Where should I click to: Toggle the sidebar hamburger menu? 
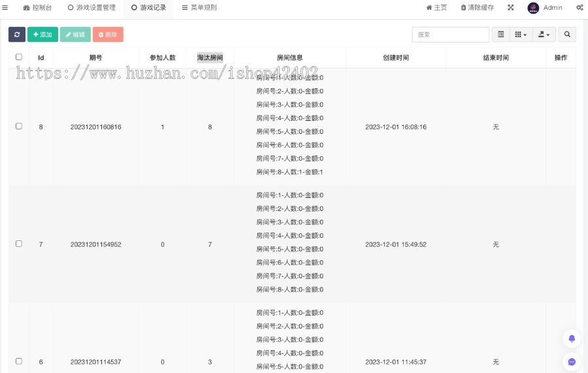tap(5, 7)
